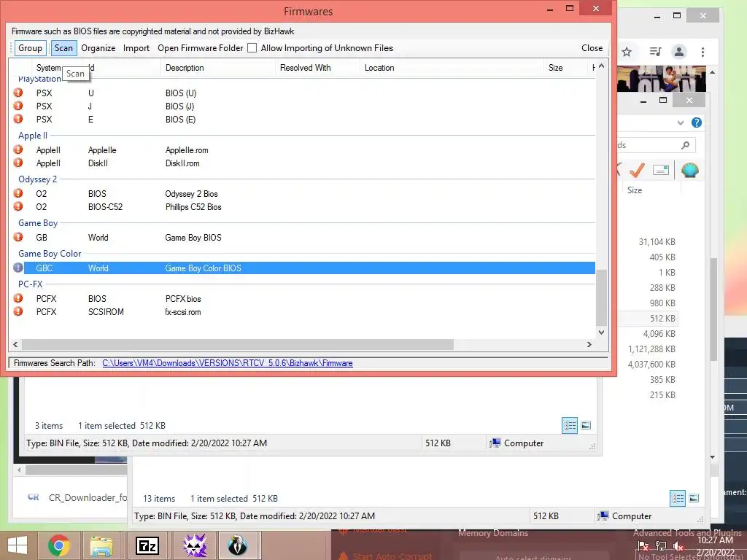Click the Windows Start button
747x560 pixels.
[18, 545]
